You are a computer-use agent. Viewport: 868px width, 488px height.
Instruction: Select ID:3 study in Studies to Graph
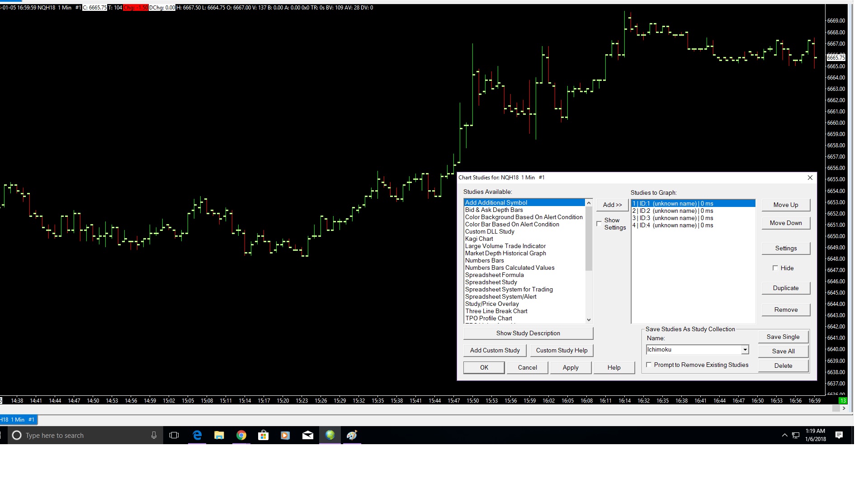point(673,218)
